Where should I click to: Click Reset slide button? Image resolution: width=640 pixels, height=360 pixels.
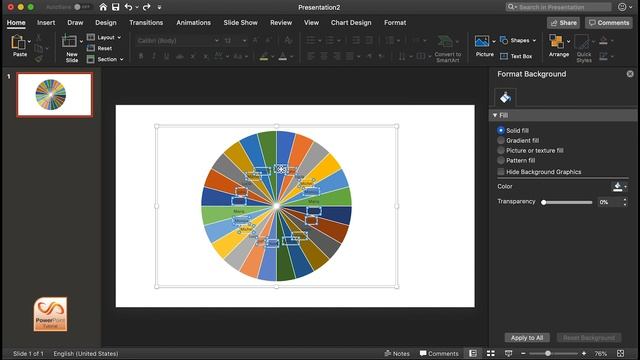point(100,48)
